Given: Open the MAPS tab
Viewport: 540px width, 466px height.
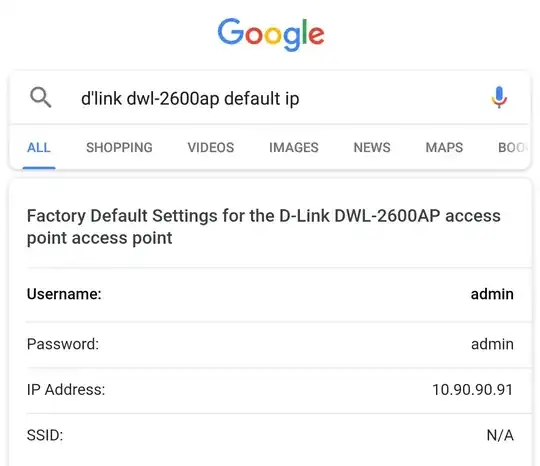Looking at the screenshot, I should coord(444,147).
